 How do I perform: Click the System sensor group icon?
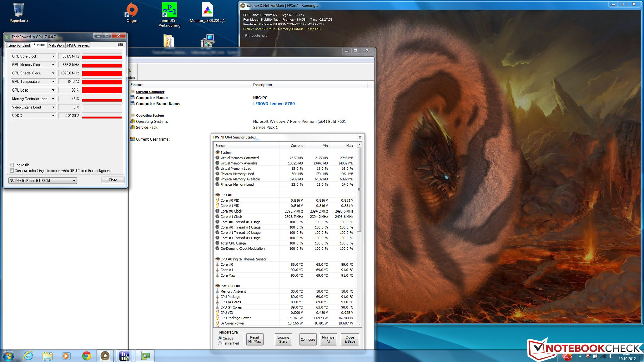tap(217, 152)
